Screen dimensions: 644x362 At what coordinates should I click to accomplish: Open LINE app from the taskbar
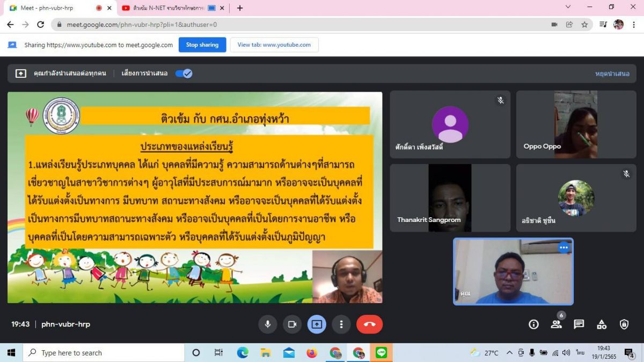(382, 352)
